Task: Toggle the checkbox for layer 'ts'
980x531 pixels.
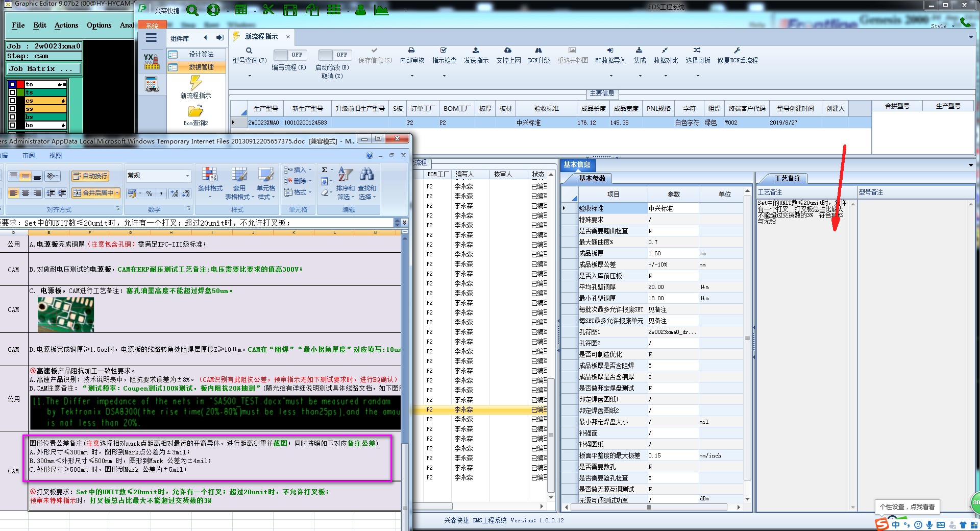Action: click(12, 92)
